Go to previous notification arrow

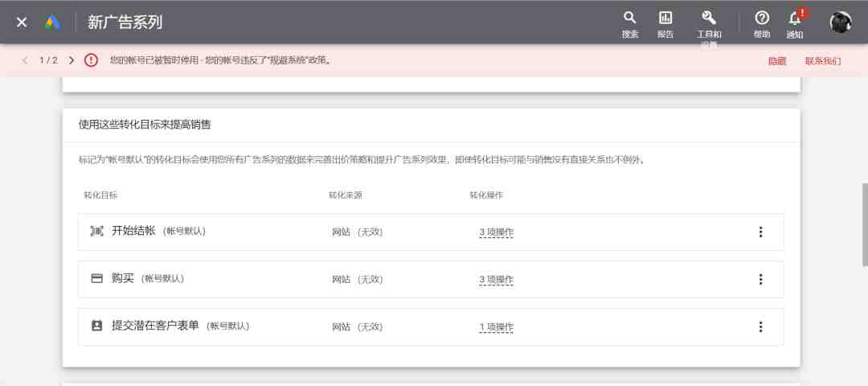[25, 60]
